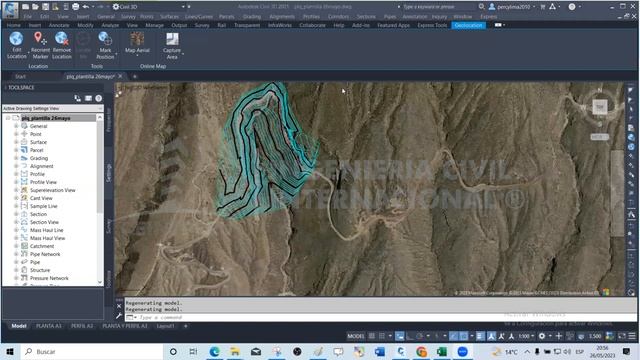The width and height of the screenshot is (640, 360).
Task: Click the Mark Position globe icon
Action: pyautogui.click(x=105, y=39)
